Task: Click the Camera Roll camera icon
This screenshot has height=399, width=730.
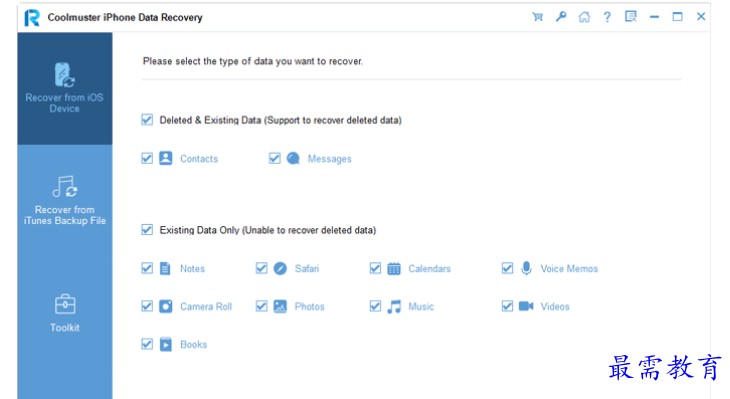Action: coord(165,306)
